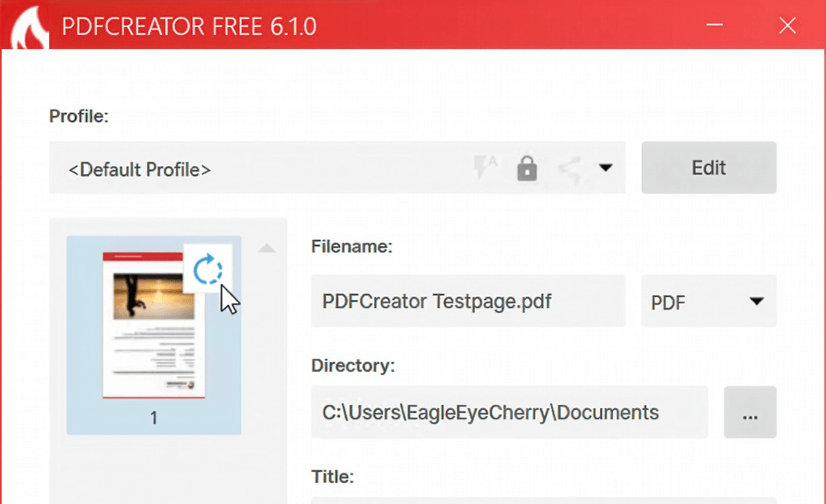The width and height of the screenshot is (826, 504).
Task: Click the PDFCREATOR FREE 6.1.0 title bar text
Action: pyautogui.click(x=190, y=26)
